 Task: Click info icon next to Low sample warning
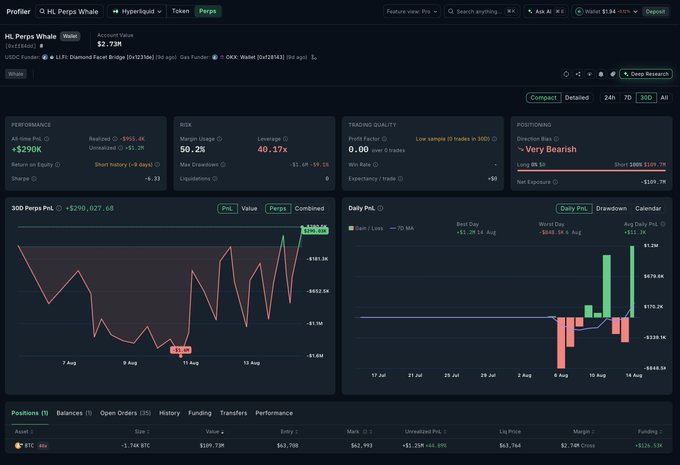point(494,139)
